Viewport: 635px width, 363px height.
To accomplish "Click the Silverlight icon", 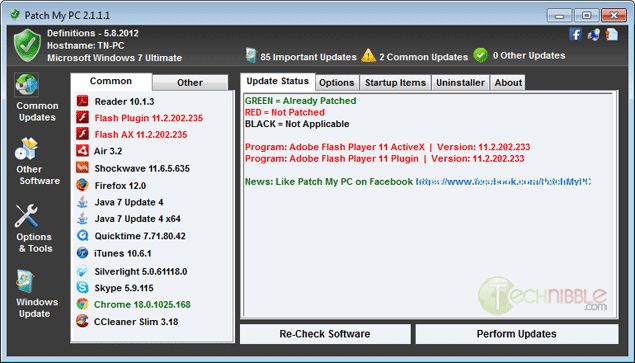I will coord(82,271).
